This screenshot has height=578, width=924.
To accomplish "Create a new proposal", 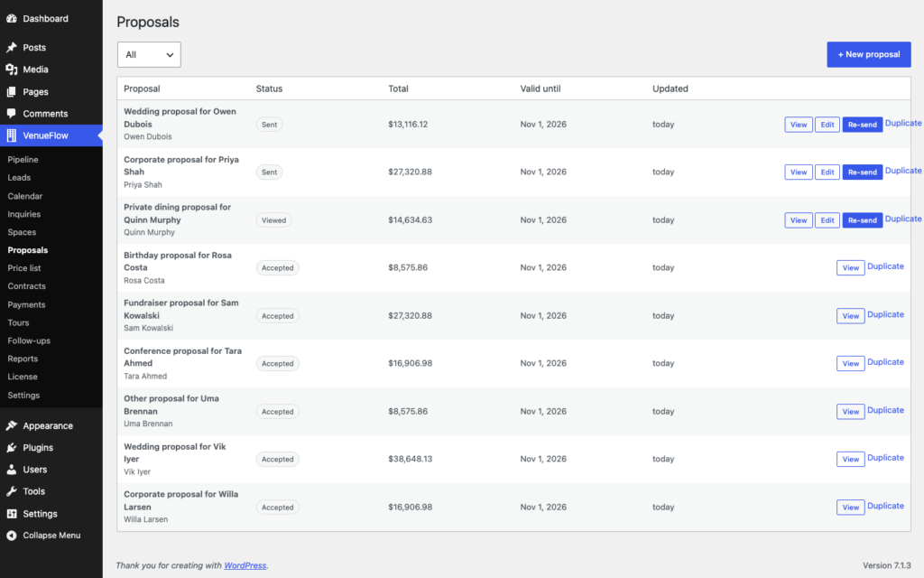I will (869, 54).
